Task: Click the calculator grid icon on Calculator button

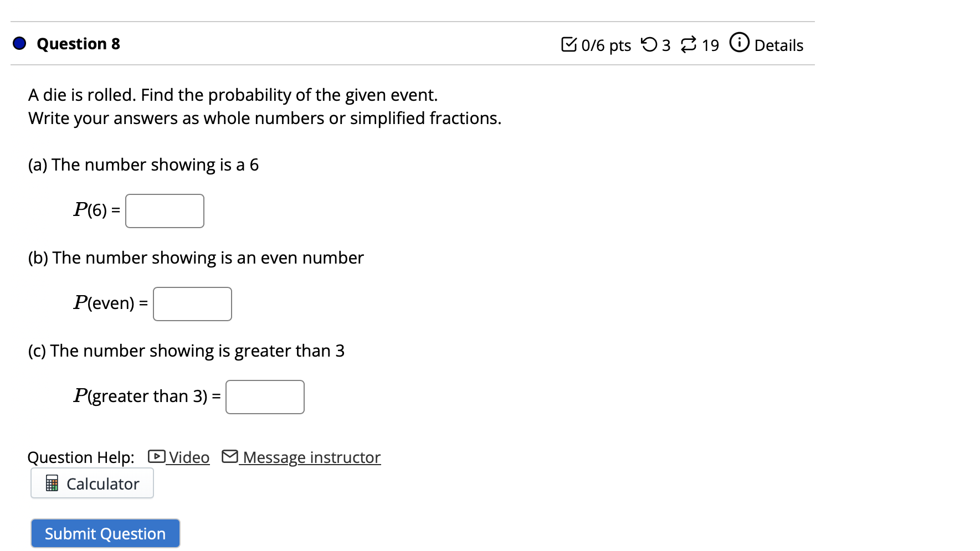Action: pyautogui.click(x=52, y=483)
